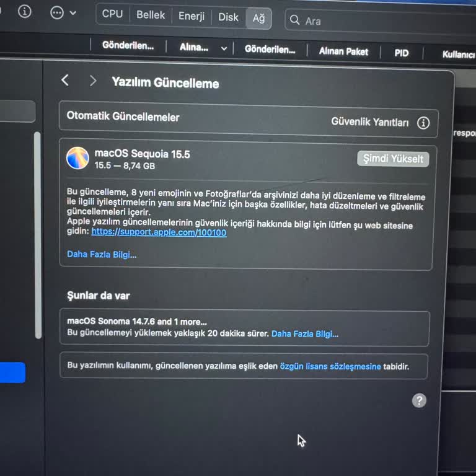The height and width of the screenshot is (476, 476).
Task: Select the Enerji tab
Action: tap(192, 16)
